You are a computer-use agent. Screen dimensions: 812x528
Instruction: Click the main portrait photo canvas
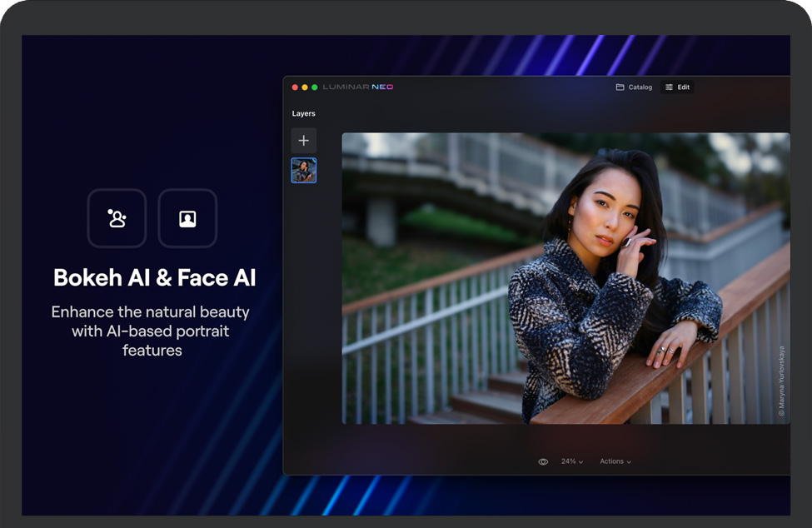coord(565,278)
